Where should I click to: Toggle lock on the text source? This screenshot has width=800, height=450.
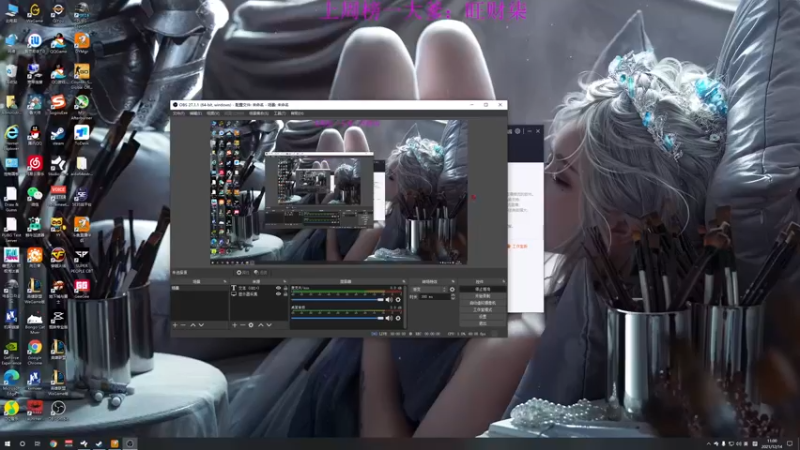coord(286,288)
